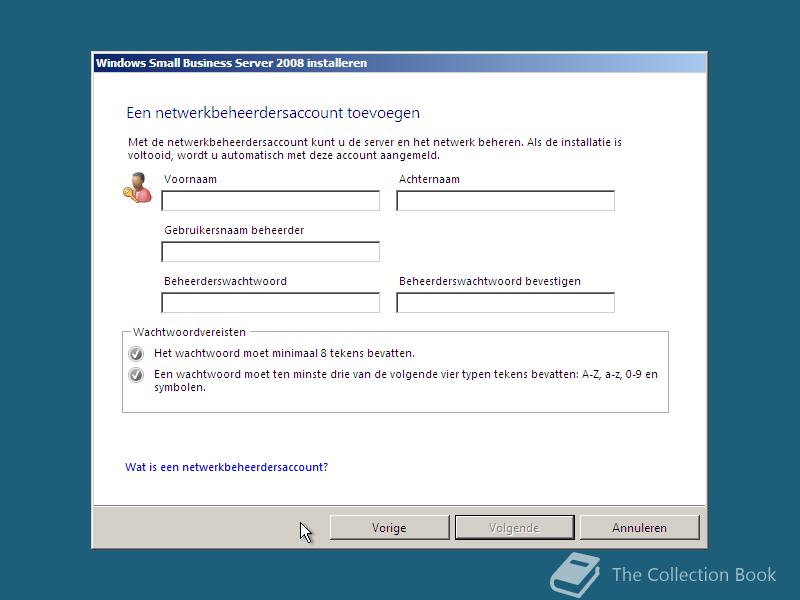Click the character types requirement check icon

(x=136, y=374)
